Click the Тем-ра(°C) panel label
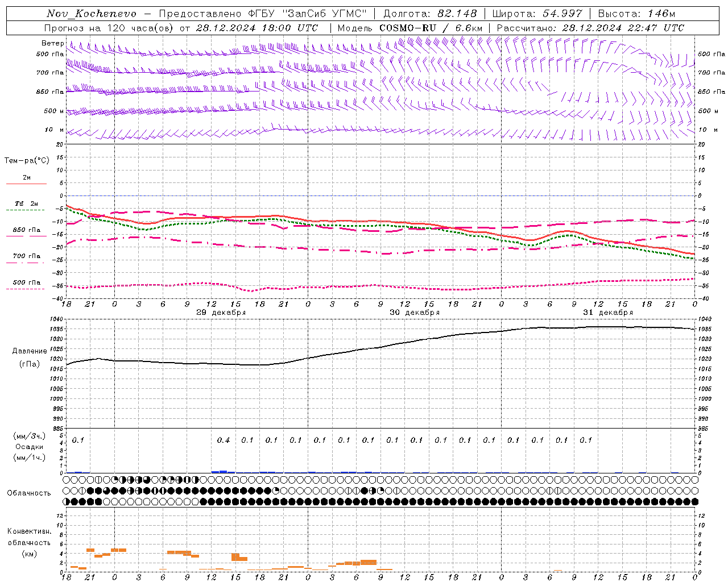The width and height of the screenshot is (728, 582). tap(27, 161)
